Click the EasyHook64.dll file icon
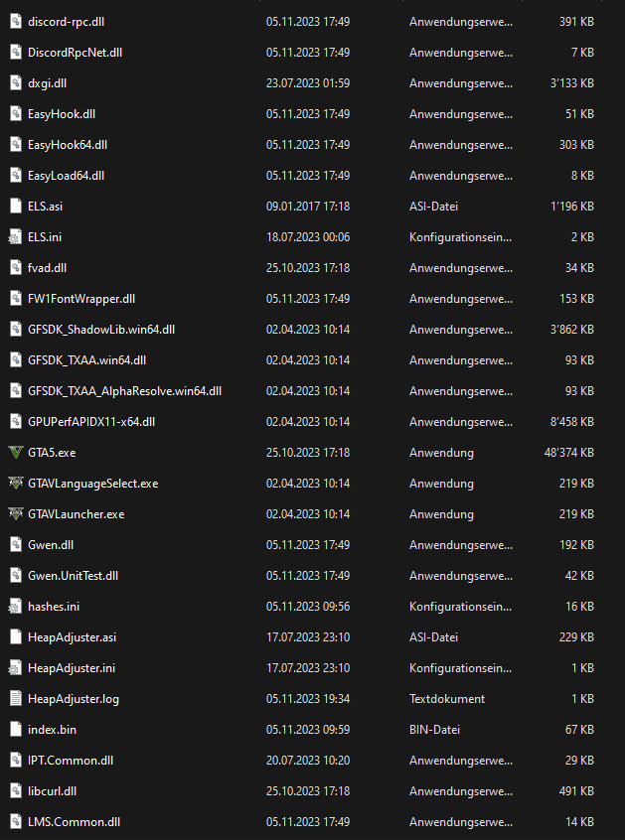Screen dimensions: 625x840 point(16,145)
